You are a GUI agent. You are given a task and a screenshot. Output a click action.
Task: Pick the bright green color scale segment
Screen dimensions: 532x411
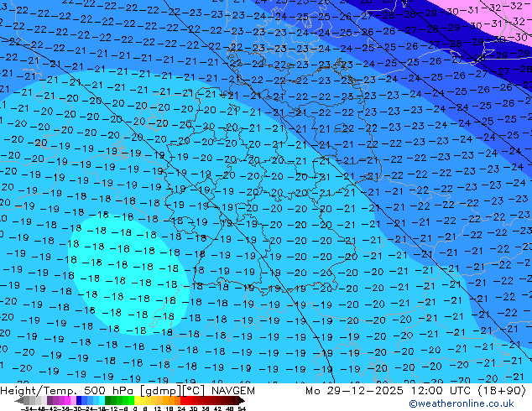tap(123, 401)
